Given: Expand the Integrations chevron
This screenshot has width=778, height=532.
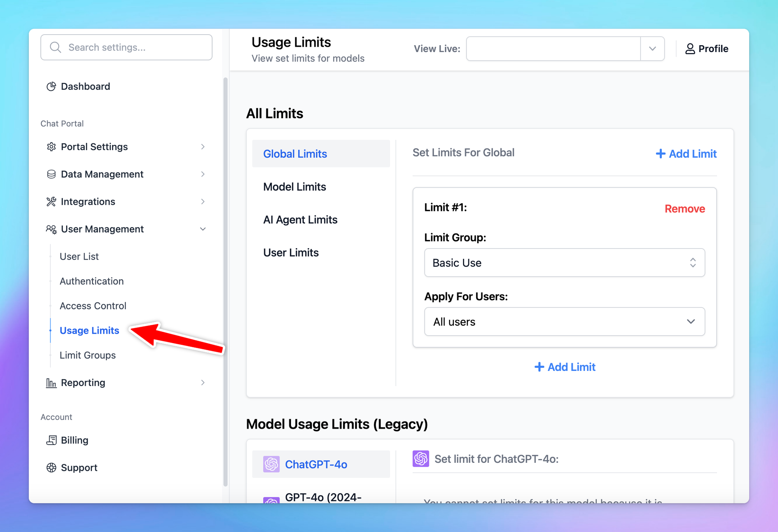Looking at the screenshot, I should (203, 201).
